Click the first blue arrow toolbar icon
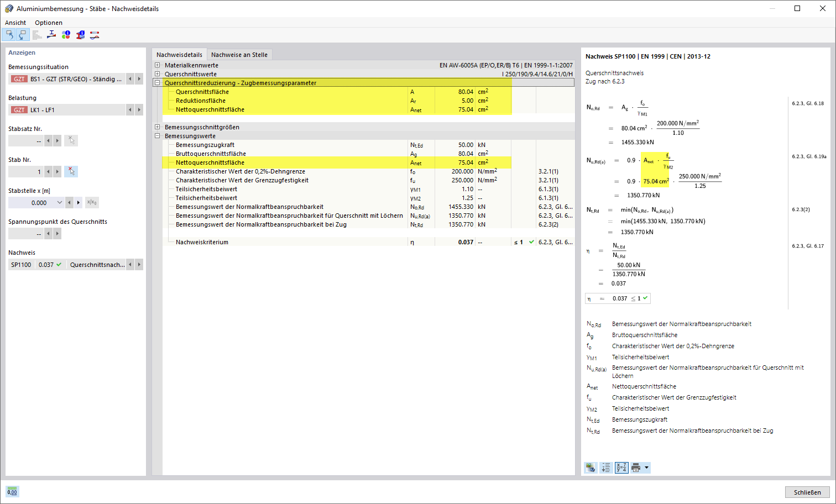This screenshot has height=504, width=836. pos(9,35)
